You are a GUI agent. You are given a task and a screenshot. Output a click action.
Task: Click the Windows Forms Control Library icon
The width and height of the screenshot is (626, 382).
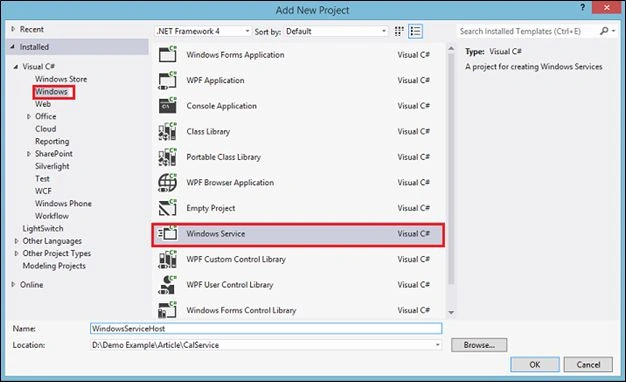click(168, 310)
